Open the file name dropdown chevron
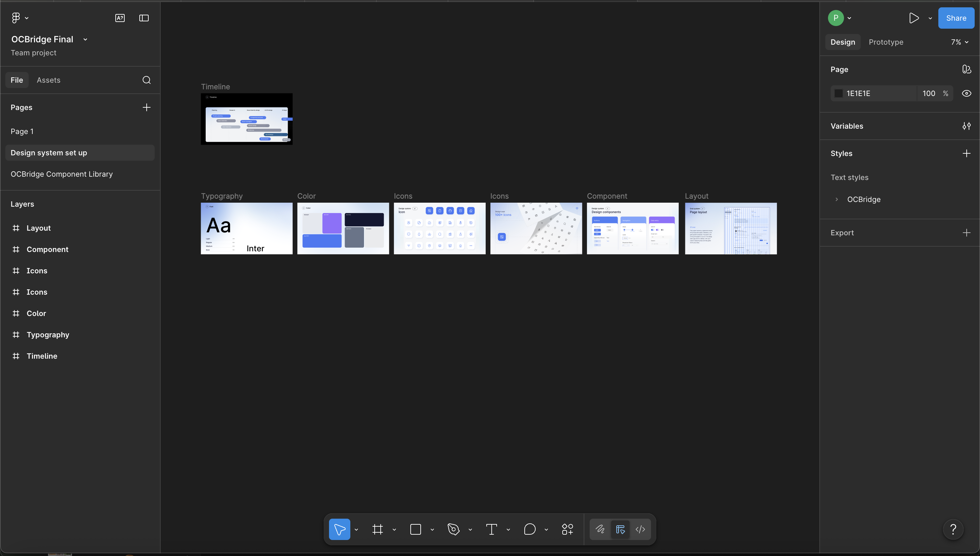980x556 pixels. (85, 39)
